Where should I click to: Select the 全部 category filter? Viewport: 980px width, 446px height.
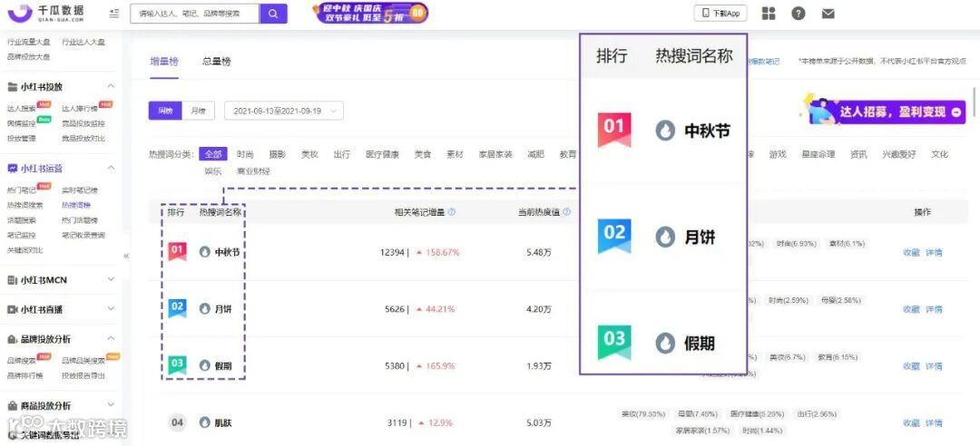pyautogui.click(x=213, y=154)
